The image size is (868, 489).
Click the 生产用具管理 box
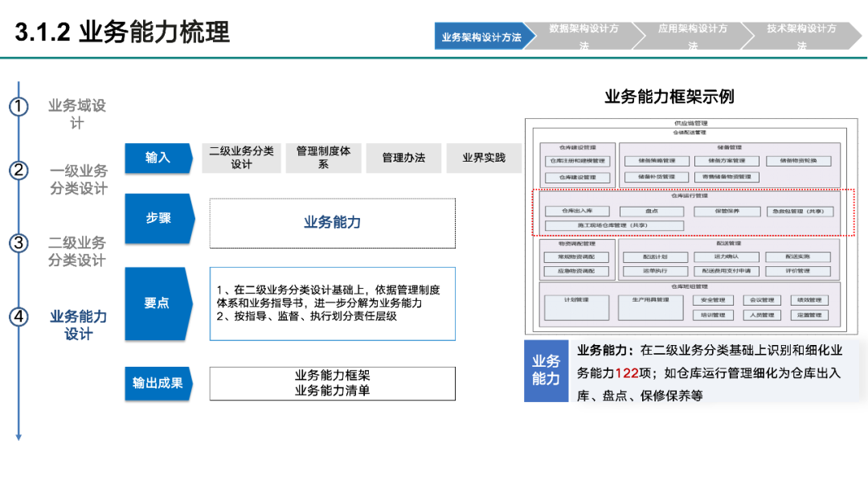pyautogui.click(x=650, y=307)
